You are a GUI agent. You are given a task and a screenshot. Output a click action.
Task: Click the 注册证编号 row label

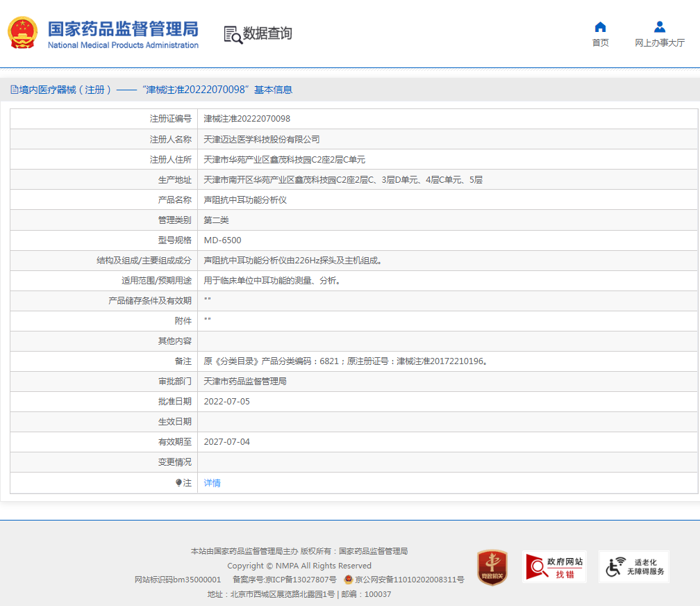[171, 119]
